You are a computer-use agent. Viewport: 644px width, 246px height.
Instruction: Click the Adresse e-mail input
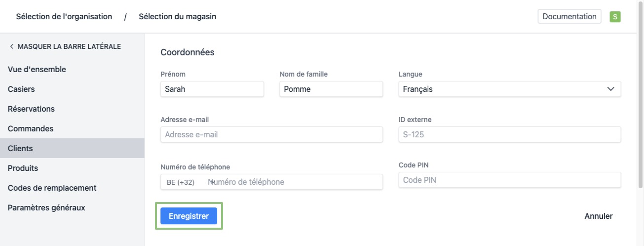coord(271,134)
